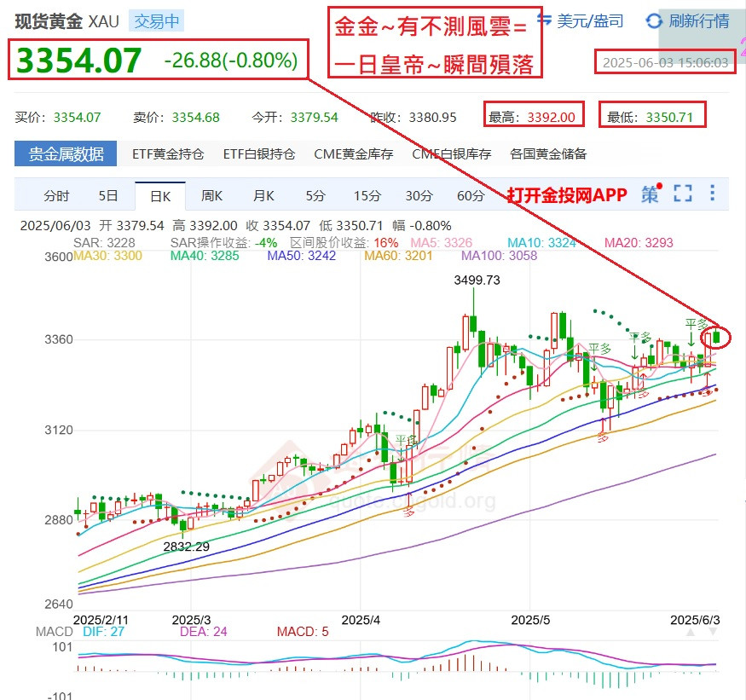Switch chart to 15分 interval
Image resolution: width=746 pixels, height=700 pixels.
click(x=367, y=195)
